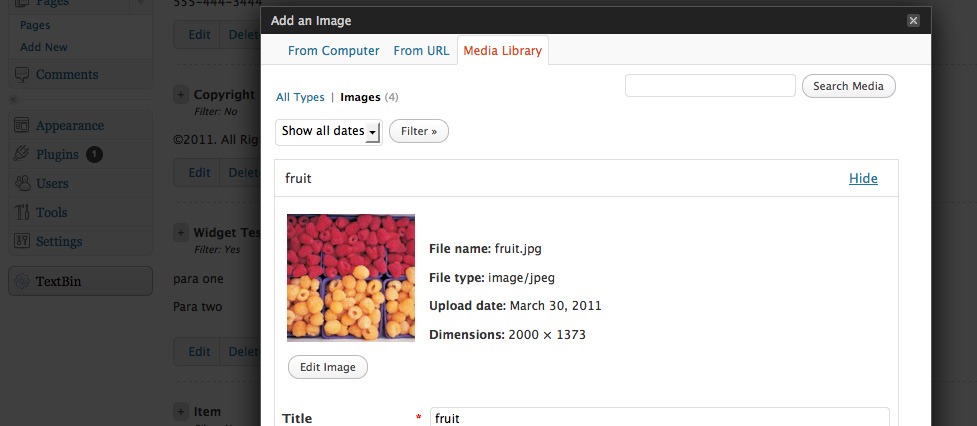Click the Filter » button
The width and height of the screenshot is (977, 426).
coord(419,131)
